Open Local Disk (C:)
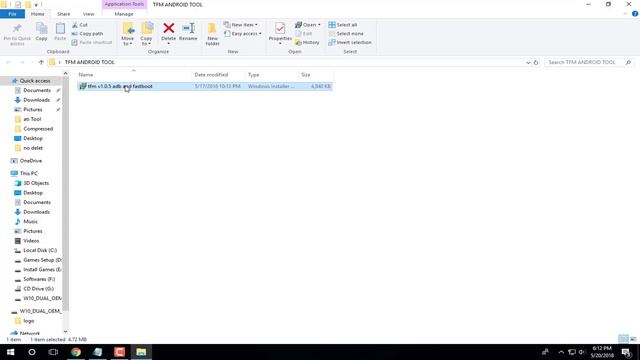 (x=40, y=250)
